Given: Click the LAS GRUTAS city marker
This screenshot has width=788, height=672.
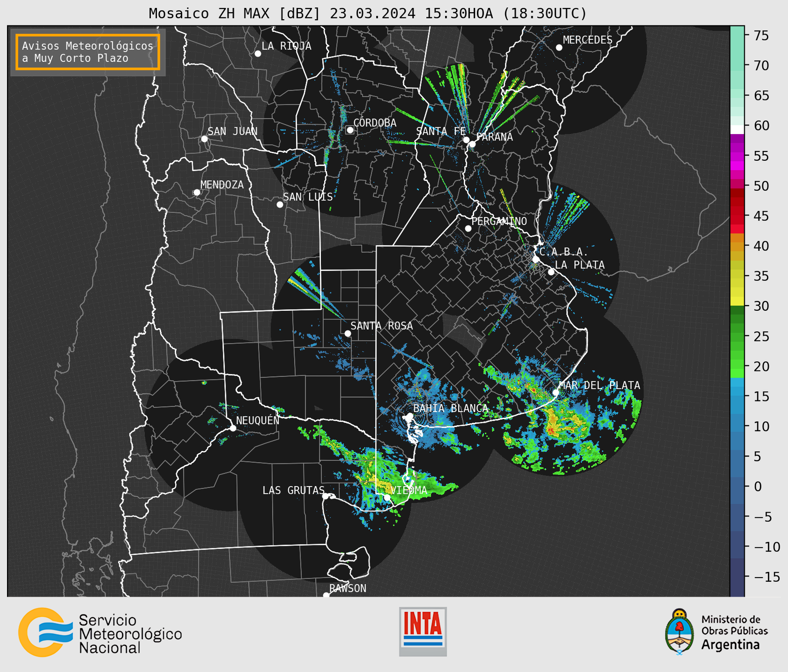Looking at the screenshot, I should (x=326, y=496).
